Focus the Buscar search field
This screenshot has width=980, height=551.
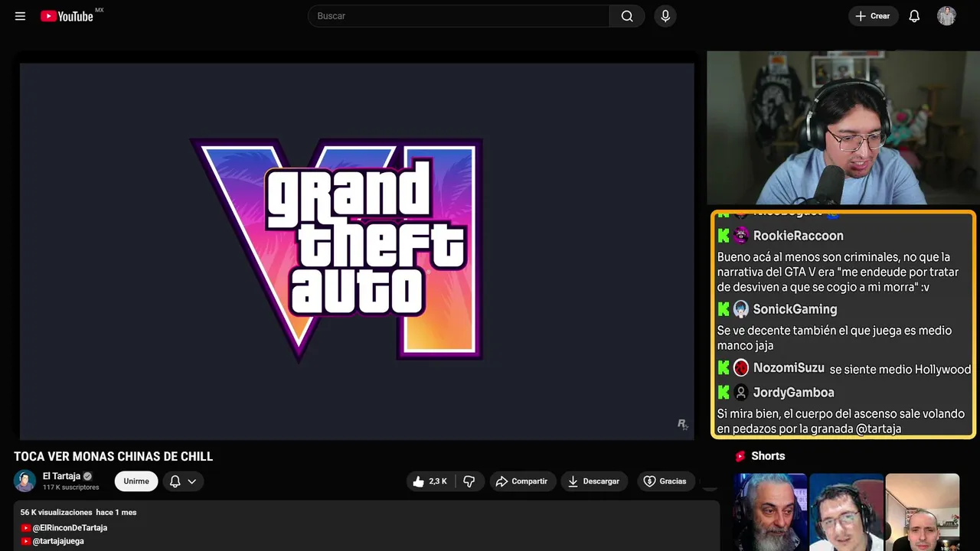(x=459, y=16)
